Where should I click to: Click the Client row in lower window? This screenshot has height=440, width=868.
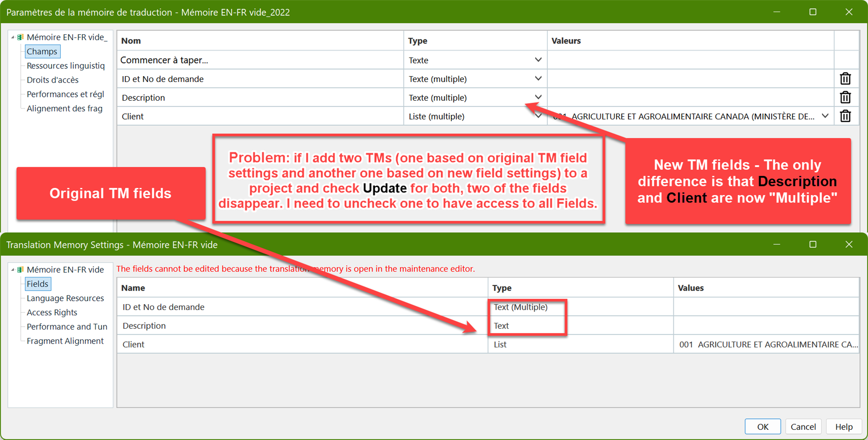[488, 345]
